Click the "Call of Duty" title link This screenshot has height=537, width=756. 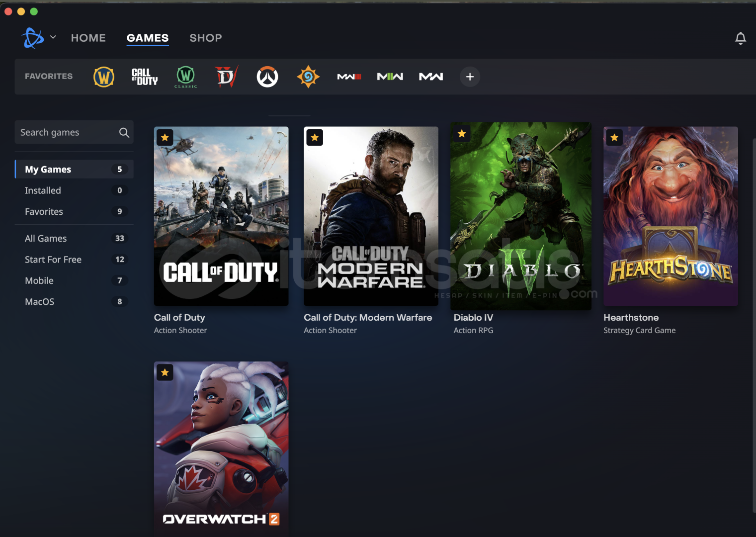(179, 317)
